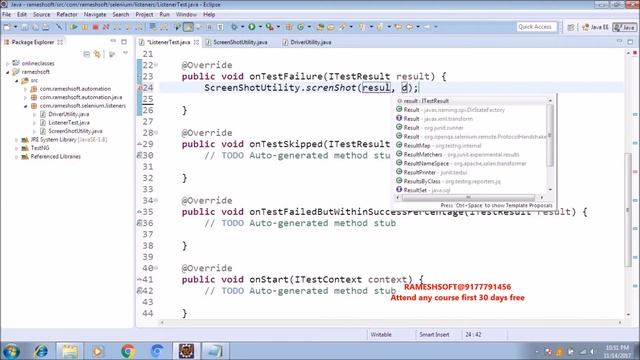Collapse the fold at line 22
Image resolution: width=640 pixels, height=360 pixels.
[156, 65]
